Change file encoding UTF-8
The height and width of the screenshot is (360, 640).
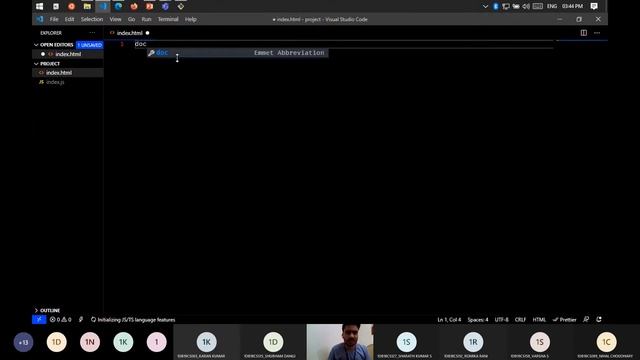[x=502, y=320]
